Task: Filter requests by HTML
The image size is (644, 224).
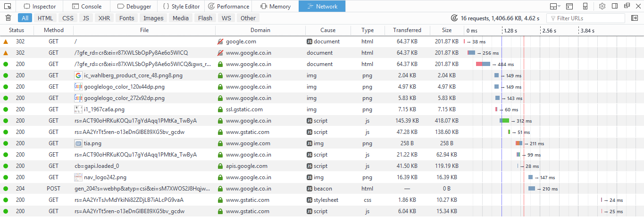Action: [45, 18]
